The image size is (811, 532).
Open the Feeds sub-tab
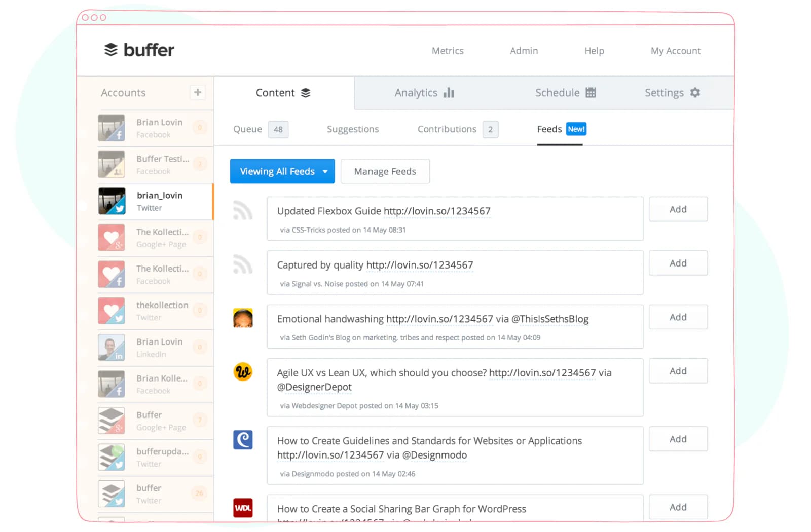(561, 129)
